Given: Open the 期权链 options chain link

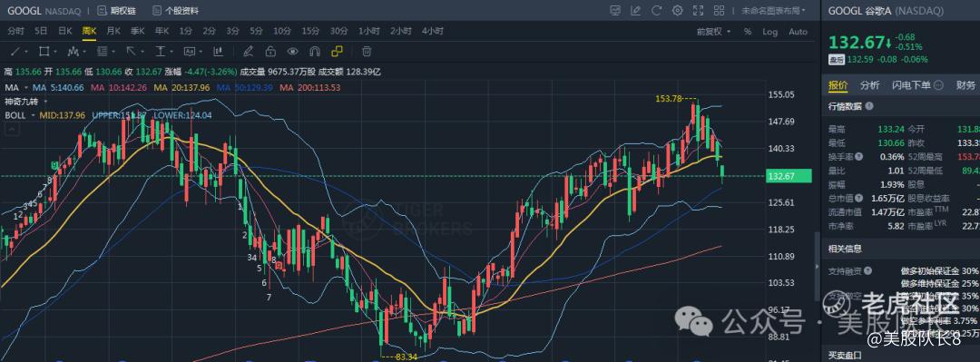Looking at the screenshot, I should pyautogui.click(x=117, y=11).
